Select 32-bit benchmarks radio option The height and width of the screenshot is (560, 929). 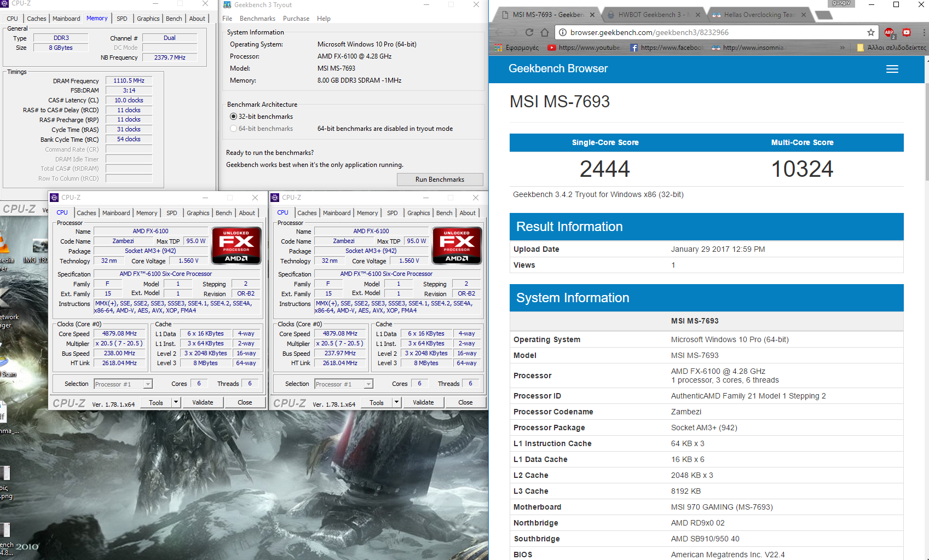pos(234,117)
